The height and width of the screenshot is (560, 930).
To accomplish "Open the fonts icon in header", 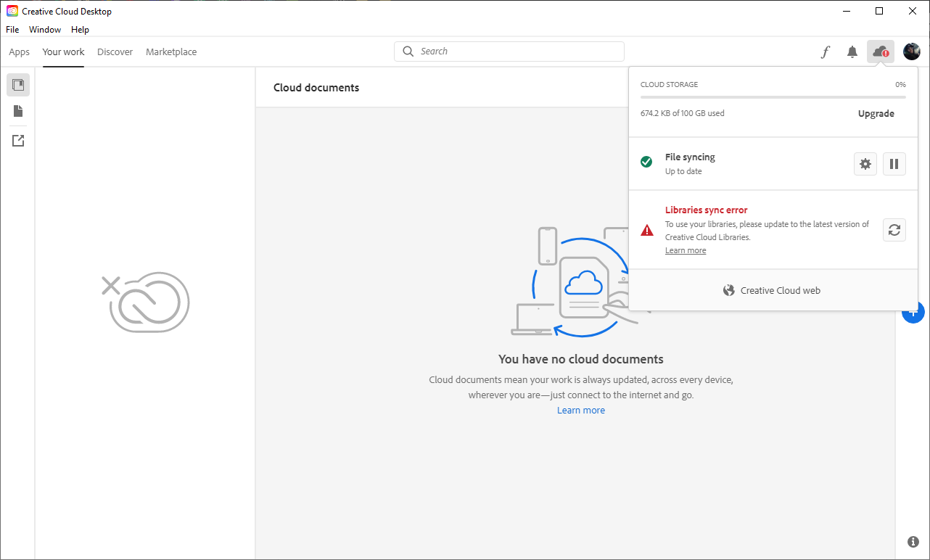I will (825, 52).
